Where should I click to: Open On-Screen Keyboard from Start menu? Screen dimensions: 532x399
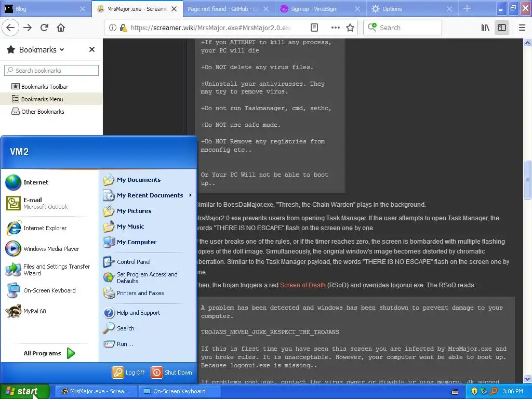pos(50,290)
